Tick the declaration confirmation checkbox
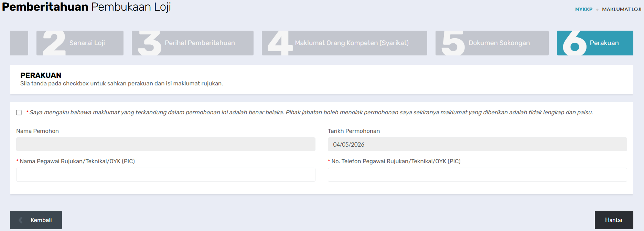 point(19,113)
